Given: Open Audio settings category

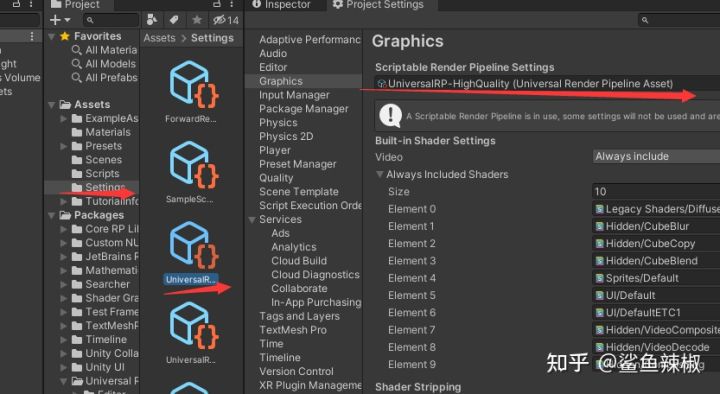Looking at the screenshot, I should [x=273, y=53].
